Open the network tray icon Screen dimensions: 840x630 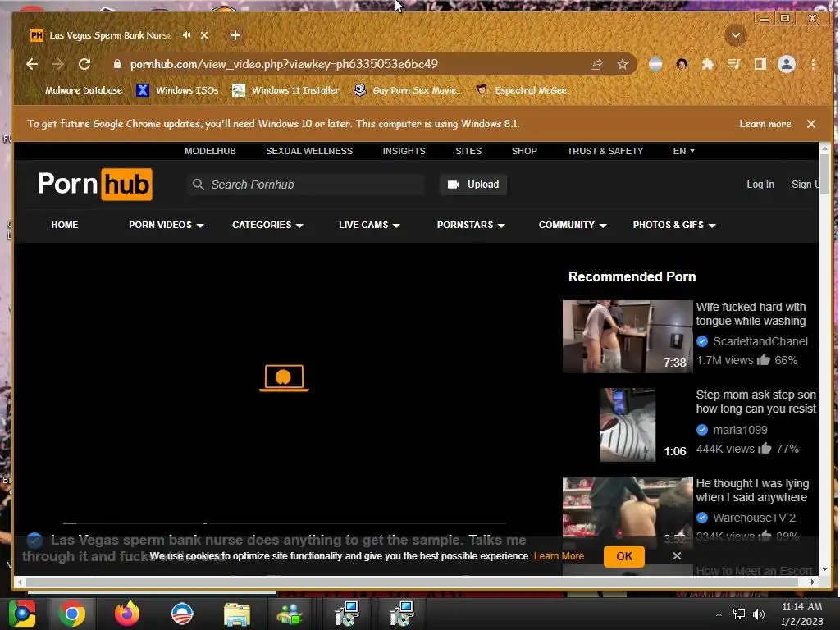coord(739,614)
